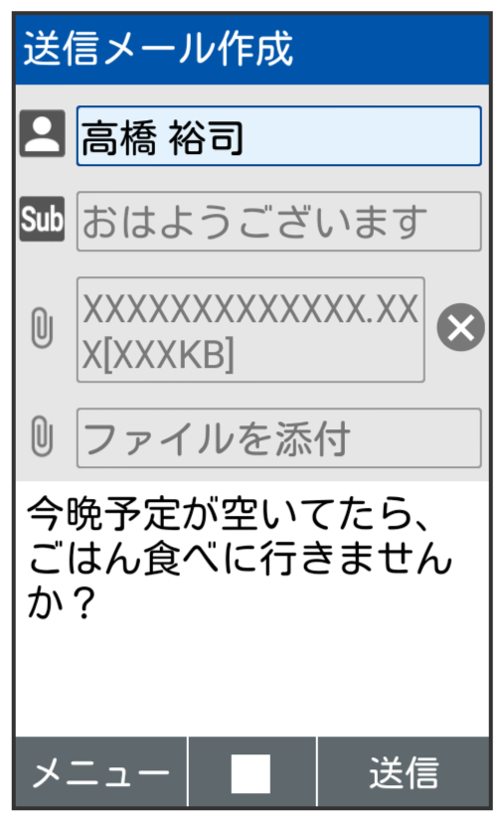
Task: Place cursor in line 今晩予定が空いてたら、
Action: point(229,514)
